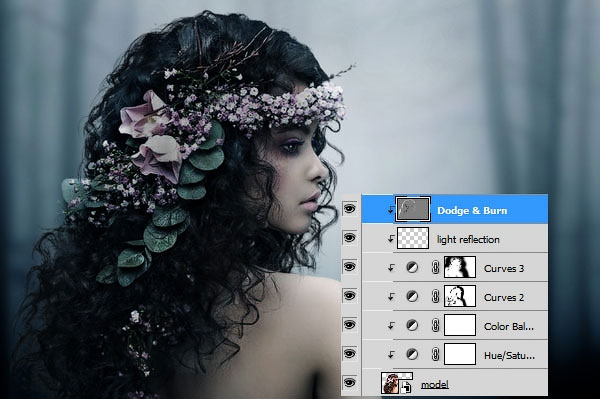The height and width of the screenshot is (399, 600).
Task: Click the Curves 3 mask link icon
Action: [435, 267]
